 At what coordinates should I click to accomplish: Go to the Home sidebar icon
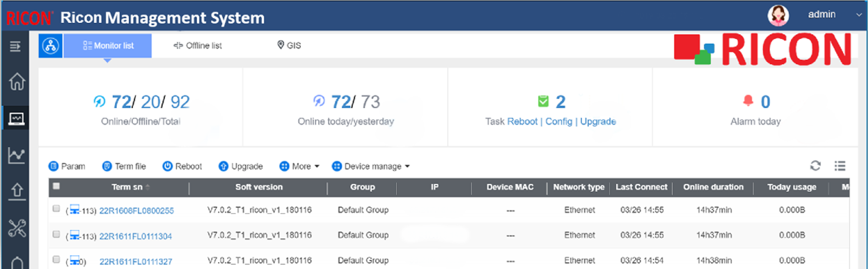[17, 81]
